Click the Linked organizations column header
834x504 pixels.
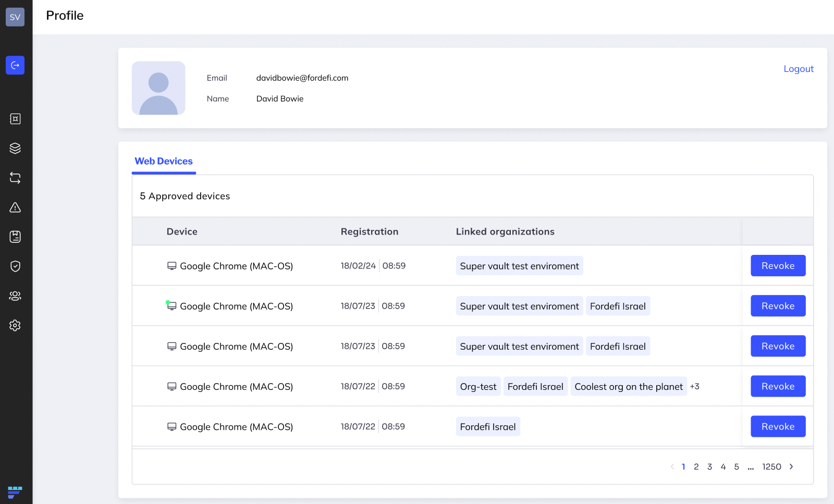pyautogui.click(x=505, y=231)
